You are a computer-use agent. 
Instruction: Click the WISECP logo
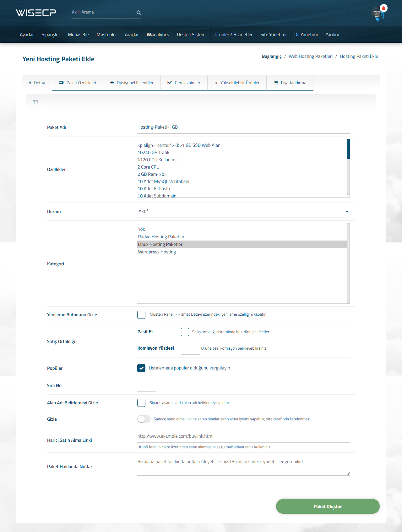tap(36, 13)
